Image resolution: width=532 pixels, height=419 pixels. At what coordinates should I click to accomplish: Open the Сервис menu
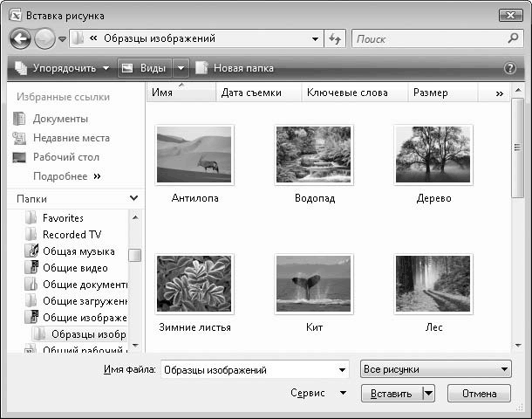[318, 393]
